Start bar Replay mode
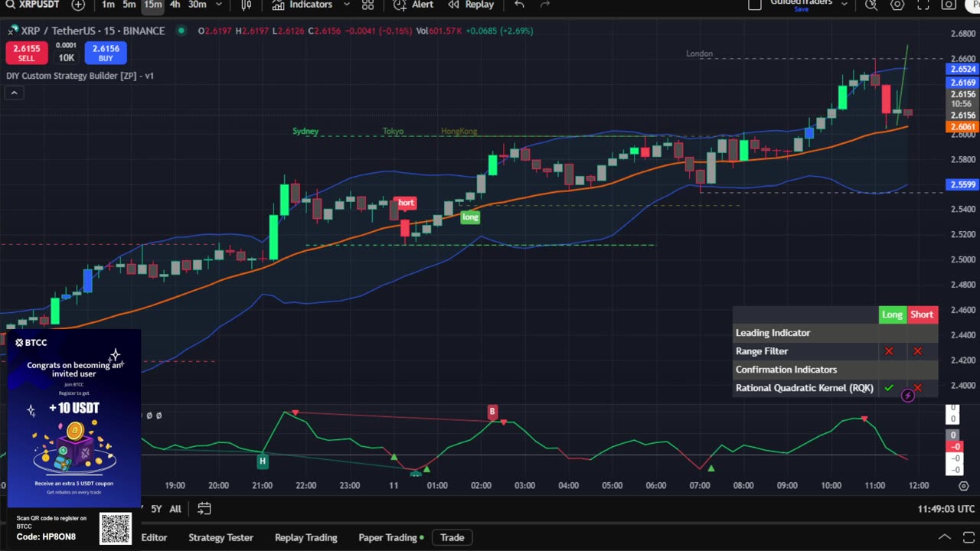 (x=471, y=5)
